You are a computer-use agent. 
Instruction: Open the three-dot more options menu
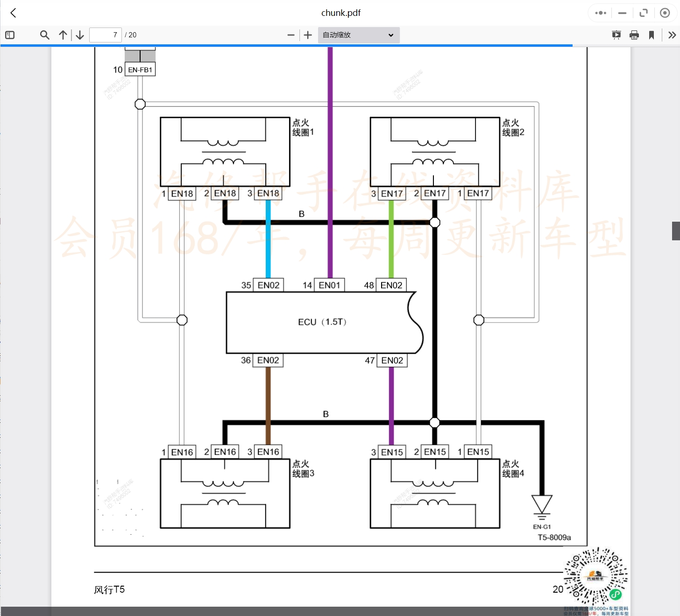coord(601,13)
